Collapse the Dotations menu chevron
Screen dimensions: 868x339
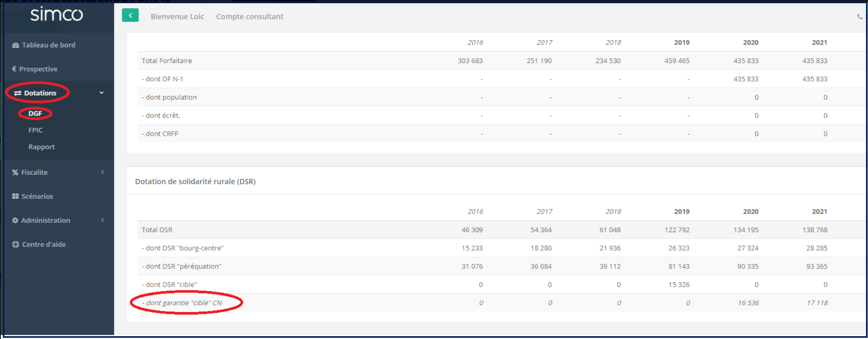(102, 93)
